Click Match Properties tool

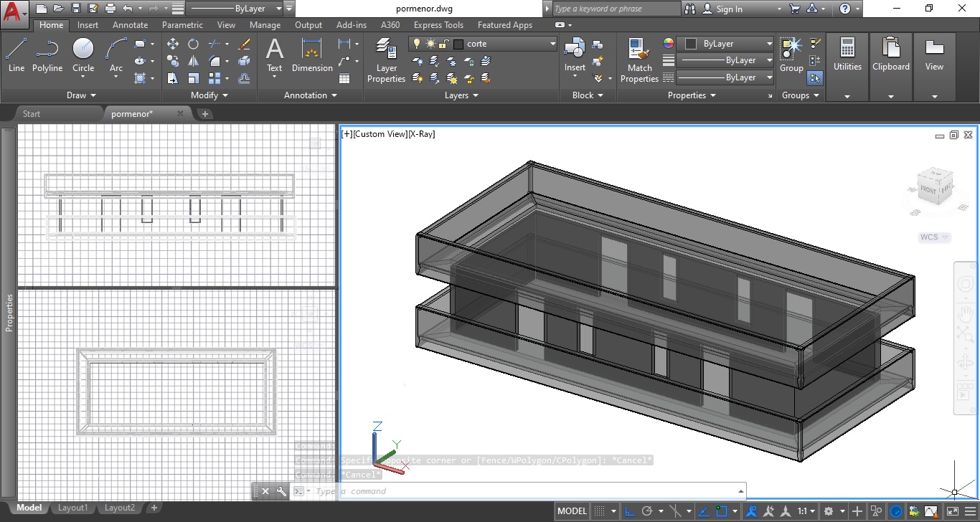pyautogui.click(x=639, y=60)
